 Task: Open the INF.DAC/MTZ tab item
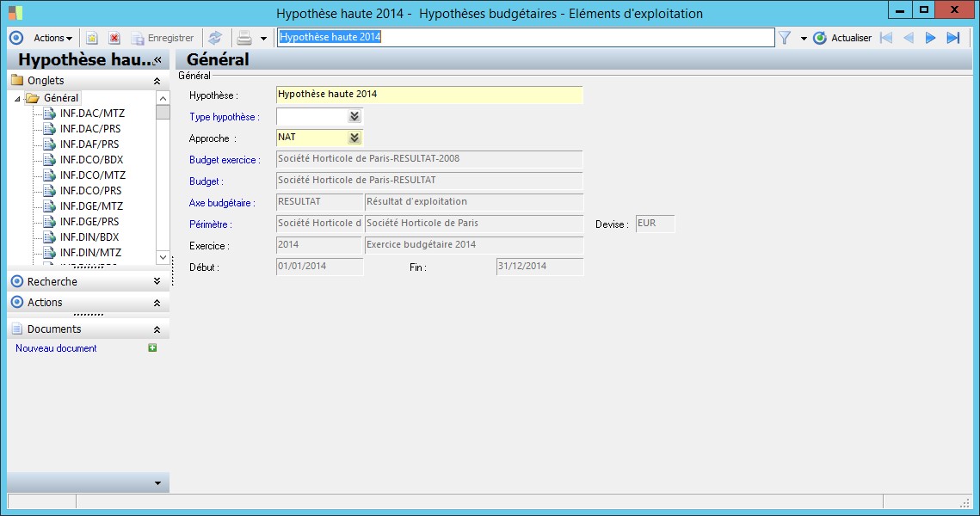pos(92,113)
